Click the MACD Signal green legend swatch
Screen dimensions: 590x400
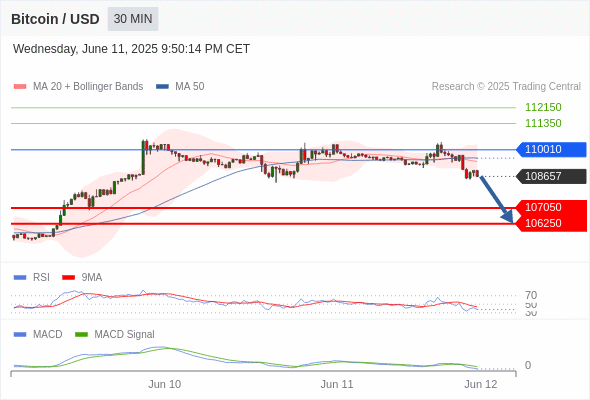(x=81, y=334)
